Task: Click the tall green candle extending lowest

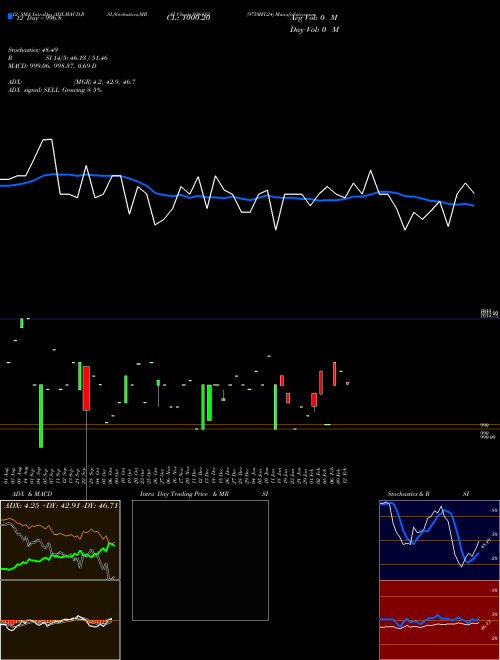Action: (41, 416)
